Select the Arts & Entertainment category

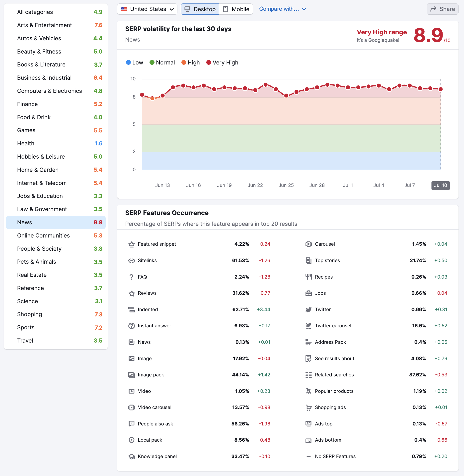[x=44, y=25]
